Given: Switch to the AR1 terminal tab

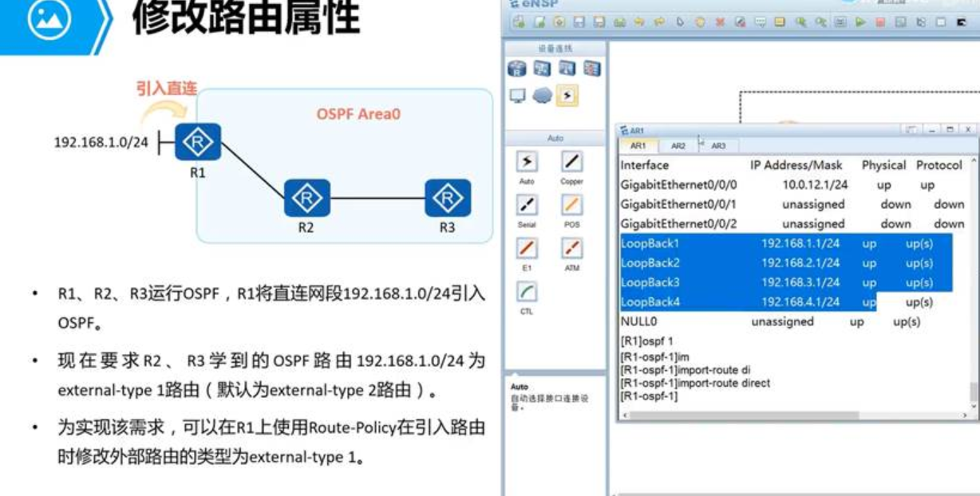Looking at the screenshot, I should (x=638, y=146).
